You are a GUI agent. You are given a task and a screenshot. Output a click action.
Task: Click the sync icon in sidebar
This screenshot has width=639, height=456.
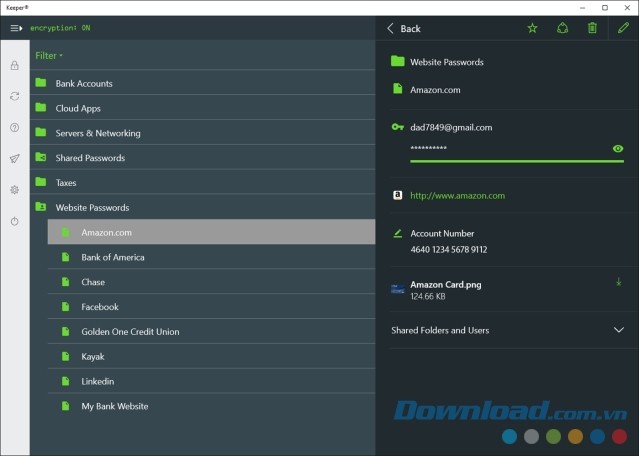pos(14,96)
